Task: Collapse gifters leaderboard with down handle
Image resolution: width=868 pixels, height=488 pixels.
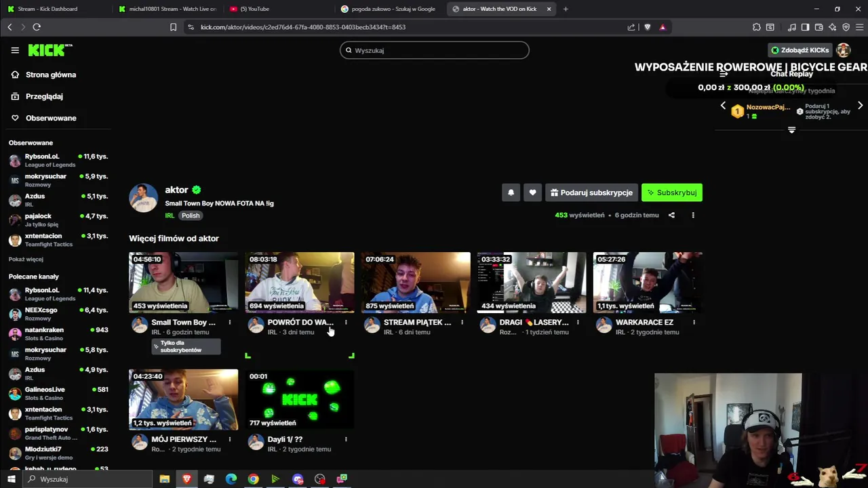Action: point(791,129)
